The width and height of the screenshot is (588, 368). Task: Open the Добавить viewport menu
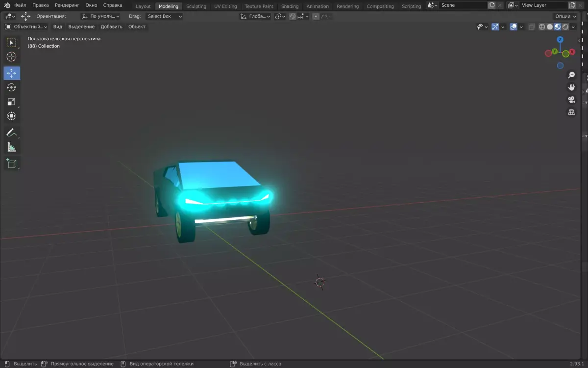(111, 26)
